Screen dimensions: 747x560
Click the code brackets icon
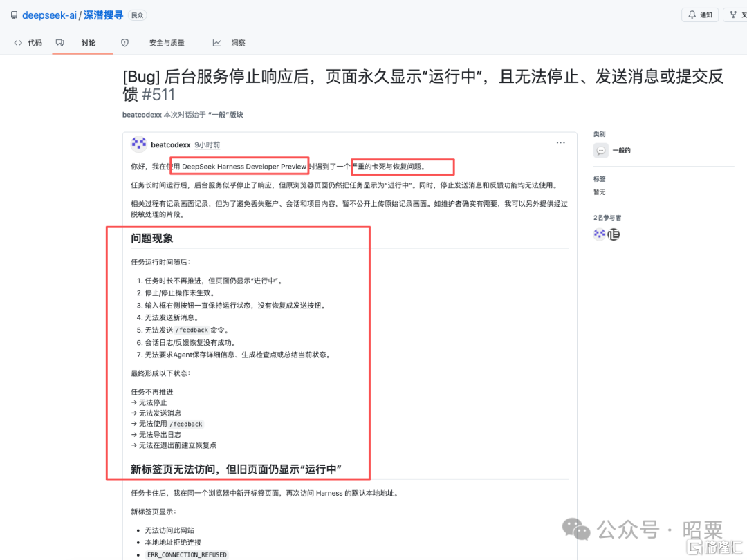pos(18,43)
